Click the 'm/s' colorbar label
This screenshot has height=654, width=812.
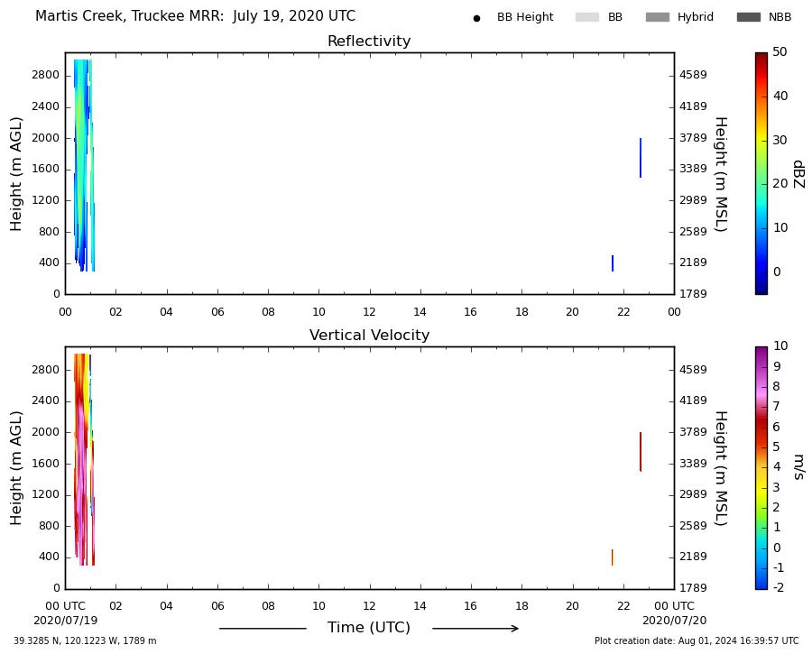pos(798,467)
